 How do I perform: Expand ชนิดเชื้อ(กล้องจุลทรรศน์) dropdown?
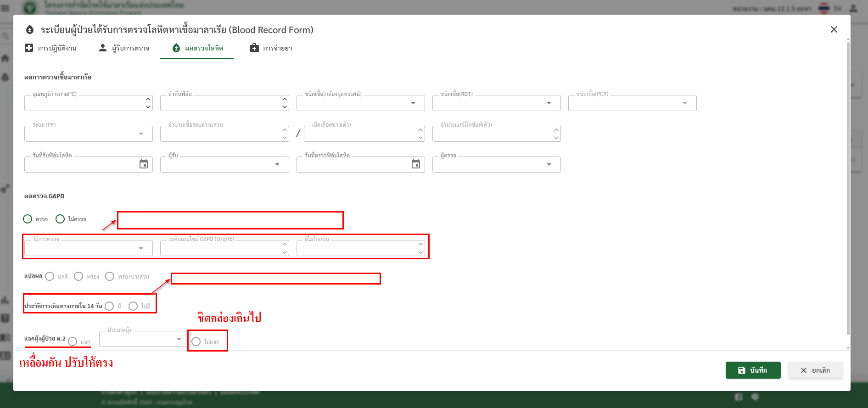(x=413, y=103)
